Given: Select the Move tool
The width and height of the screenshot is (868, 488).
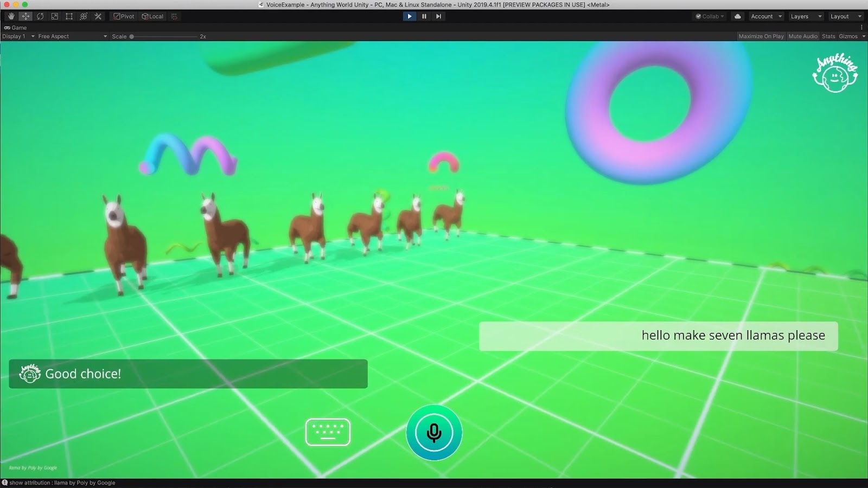Looking at the screenshot, I should pyautogui.click(x=25, y=16).
